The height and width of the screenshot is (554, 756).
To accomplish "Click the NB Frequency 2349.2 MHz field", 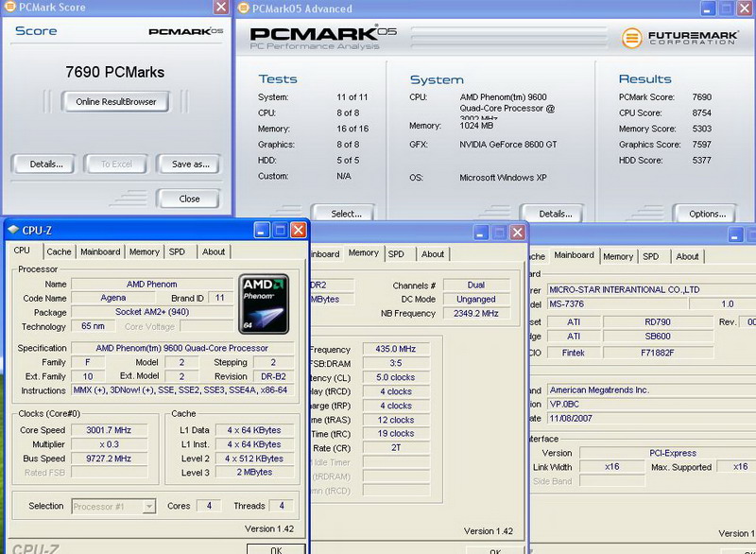I will [476, 314].
